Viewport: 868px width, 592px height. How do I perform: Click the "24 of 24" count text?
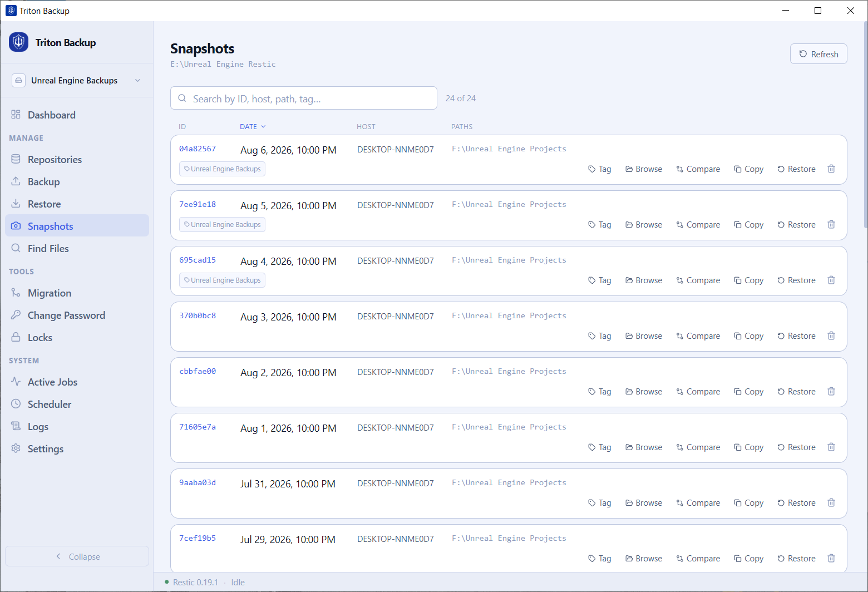click(x=461, y=98)
